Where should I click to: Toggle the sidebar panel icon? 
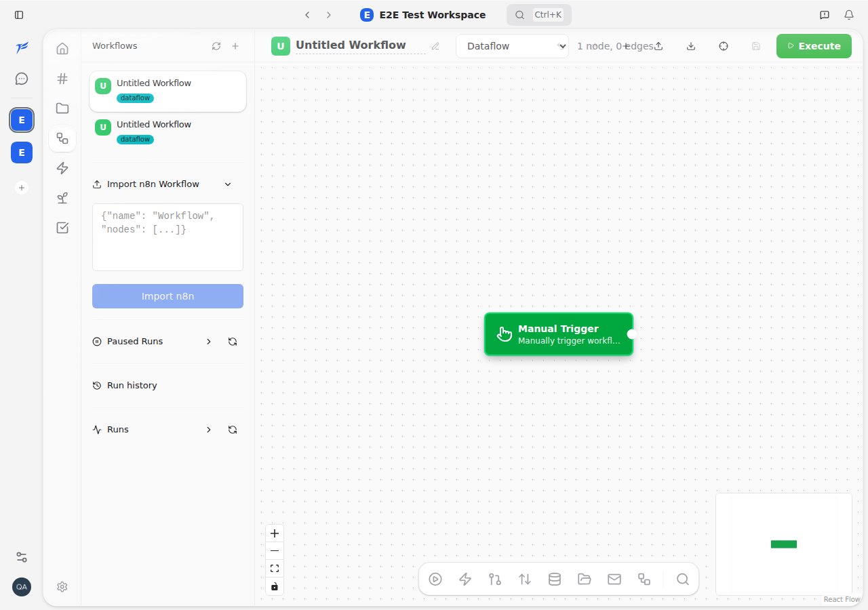point(19,15)
